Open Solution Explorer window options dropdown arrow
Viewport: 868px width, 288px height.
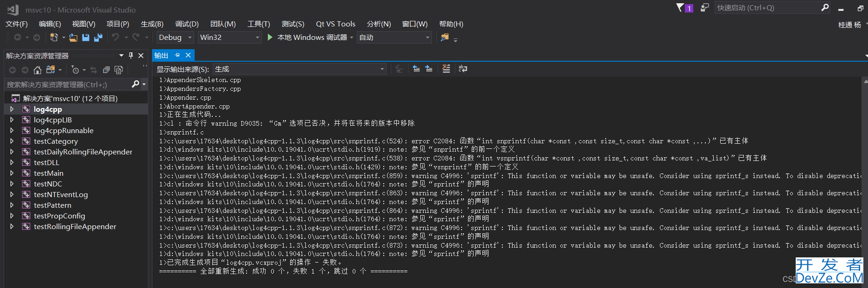coord(121,55)
